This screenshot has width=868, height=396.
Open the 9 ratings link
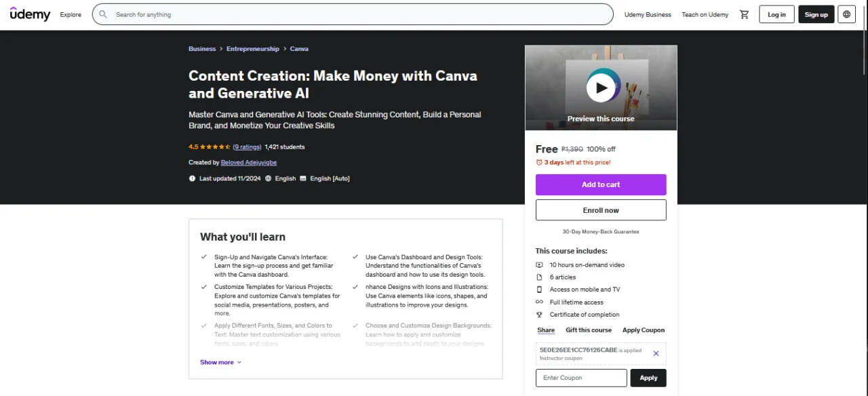(247, 147)
